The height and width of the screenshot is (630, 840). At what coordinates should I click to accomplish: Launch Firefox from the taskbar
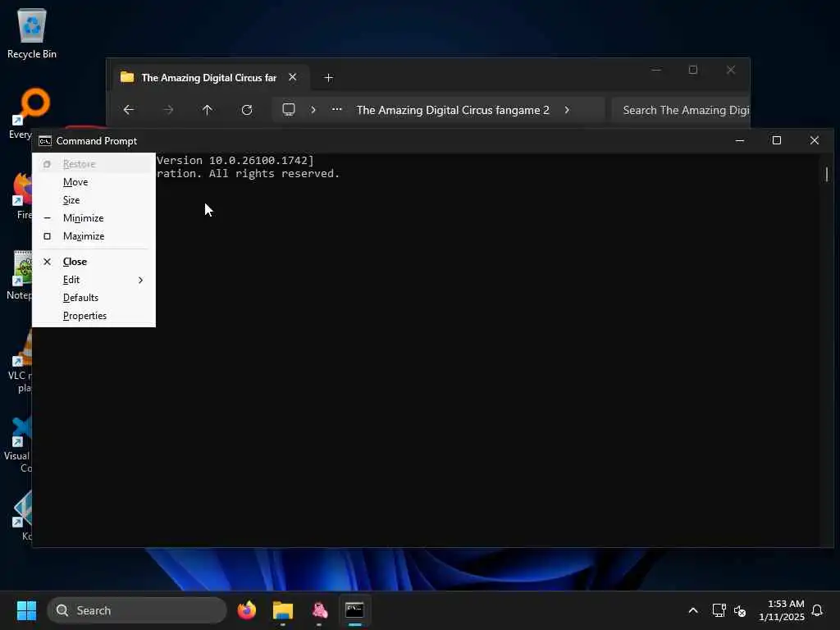(x=247, y=610)
